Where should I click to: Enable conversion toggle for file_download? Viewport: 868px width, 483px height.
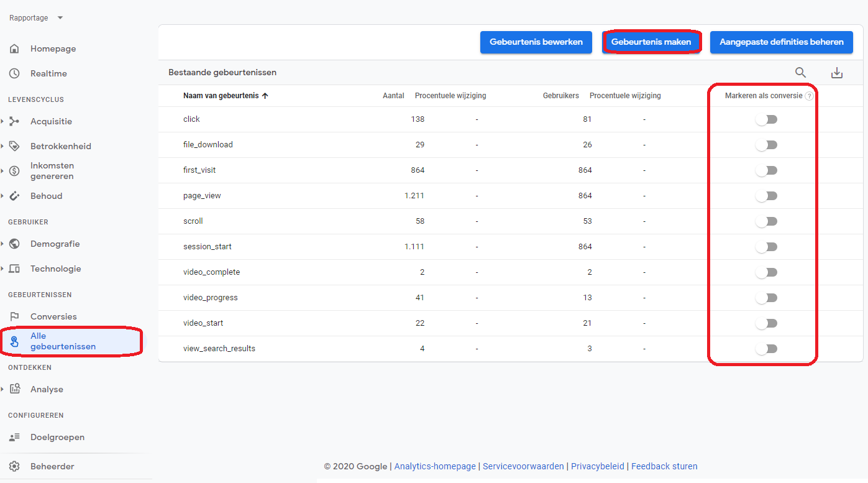point(767,145)
